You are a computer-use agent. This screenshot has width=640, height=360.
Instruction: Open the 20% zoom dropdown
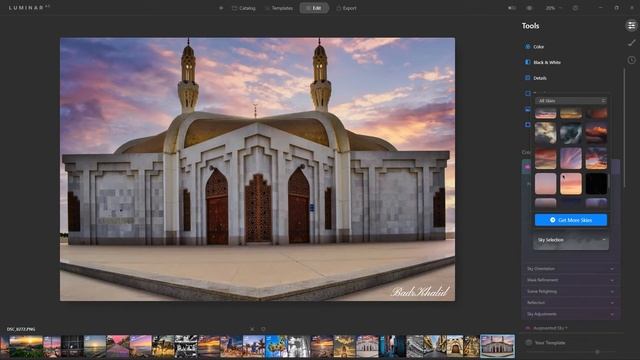point(553,8)
